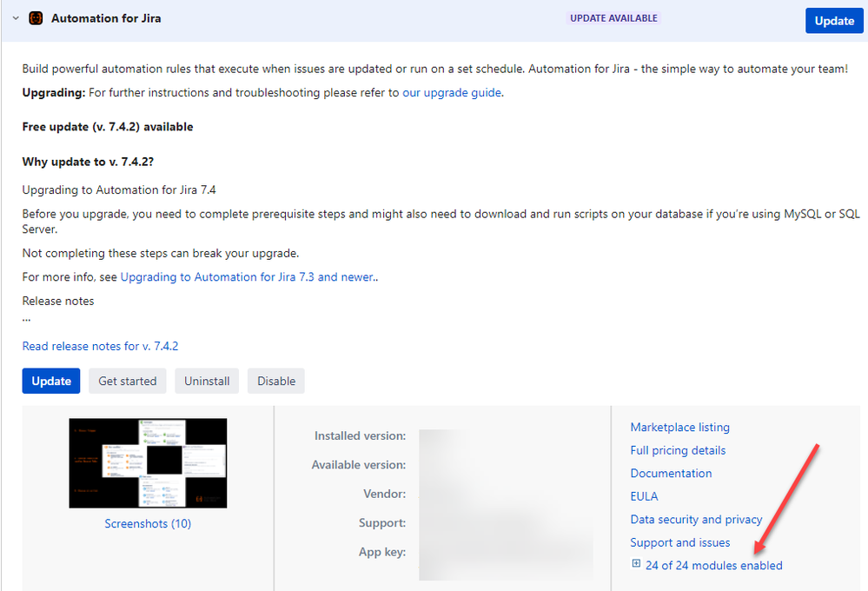Click the Update button above screenshots
Image resolution: width=868 pixels, height=591 pixels.
click(51, 381)
